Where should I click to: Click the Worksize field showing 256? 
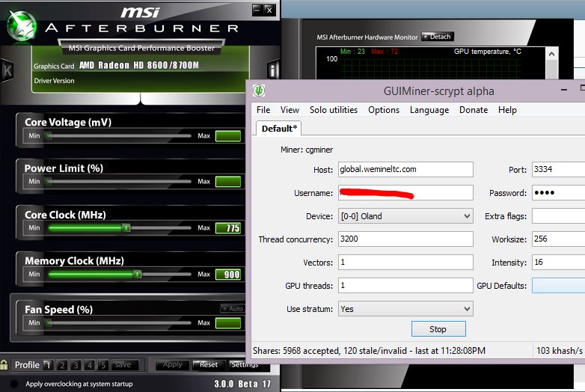[x=559, y=239]
